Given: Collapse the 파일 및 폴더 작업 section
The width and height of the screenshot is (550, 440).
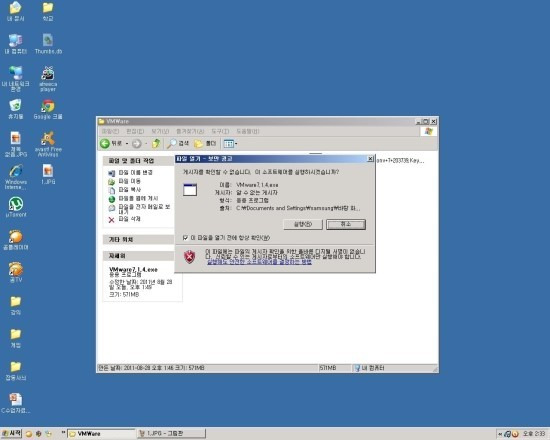Looking at the screenshot, I should 138,161.
